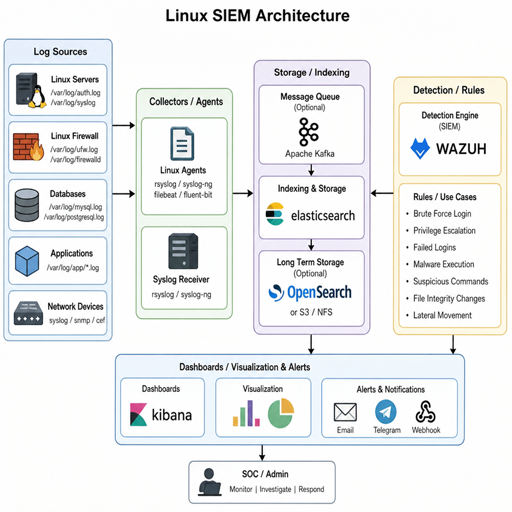This screenshot has height=512, width=512.
Task: Click the Suspicious Commands rule
Action: pyautogui.click(x=451, y=281)
